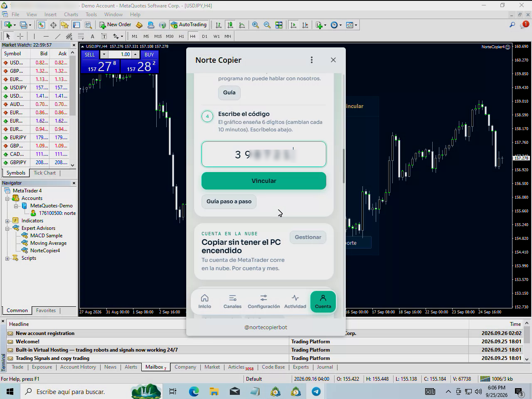Show the Market Watch window icon

point(42,25)
